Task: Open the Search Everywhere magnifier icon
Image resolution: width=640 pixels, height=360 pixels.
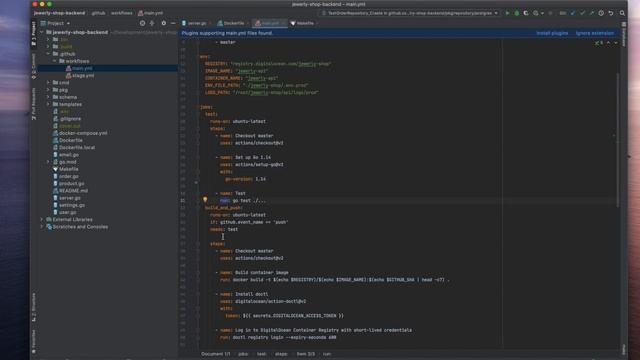Action: click(x=622, y=13)
